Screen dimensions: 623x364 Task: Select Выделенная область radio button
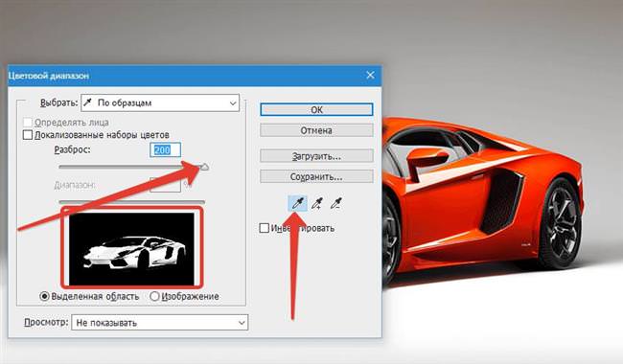point(44,296)
